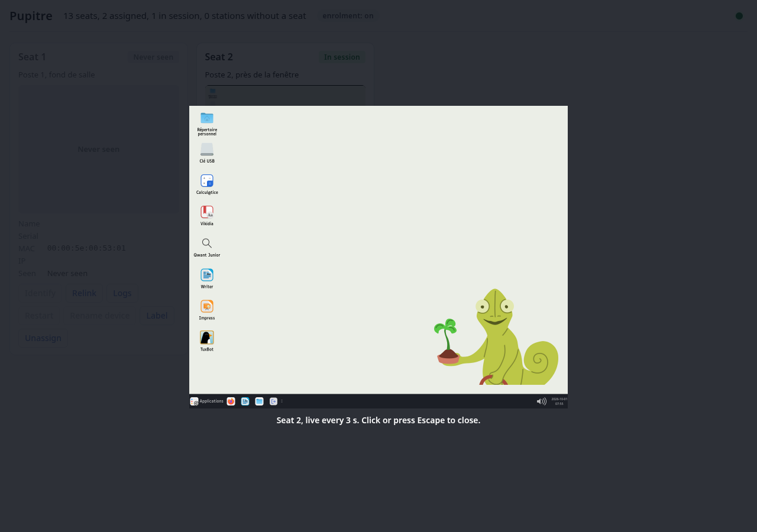Screen dimensions: 757x532
Task: Click "Poste 2, près de la fenêtre" description
Action: (x=252, y=74)
